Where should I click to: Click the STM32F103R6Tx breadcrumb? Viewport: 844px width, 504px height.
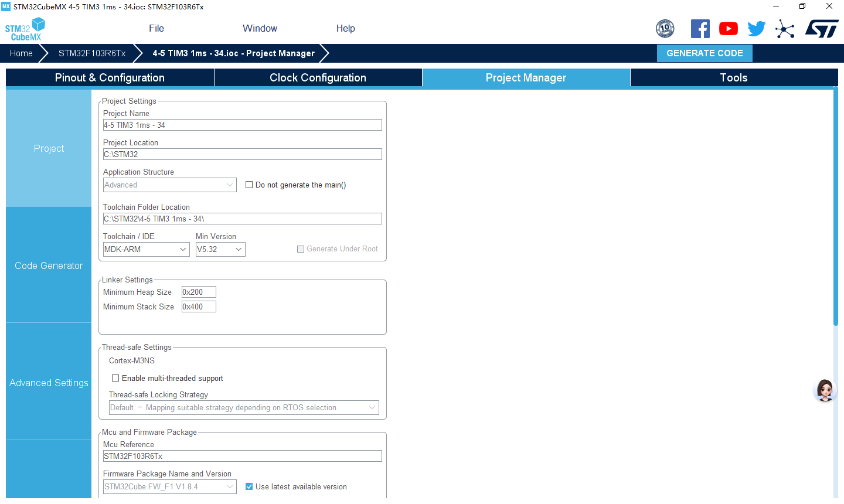[x=92, y=53]
